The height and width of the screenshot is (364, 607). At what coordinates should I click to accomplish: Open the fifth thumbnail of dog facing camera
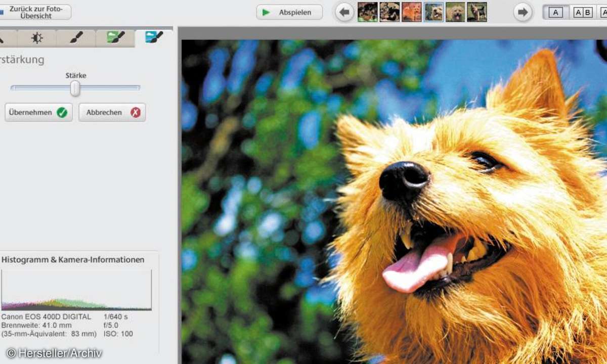455,12
